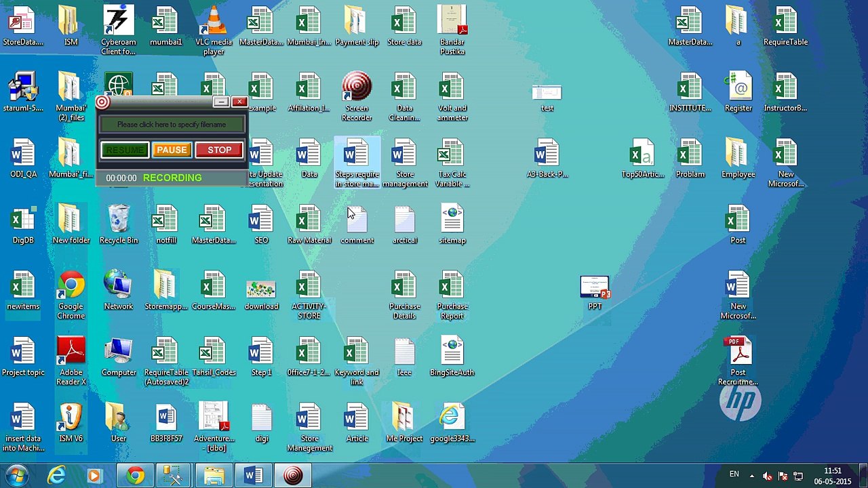Open the Steps require in store document
Viewport: 868px width, 488px height.
357,163
